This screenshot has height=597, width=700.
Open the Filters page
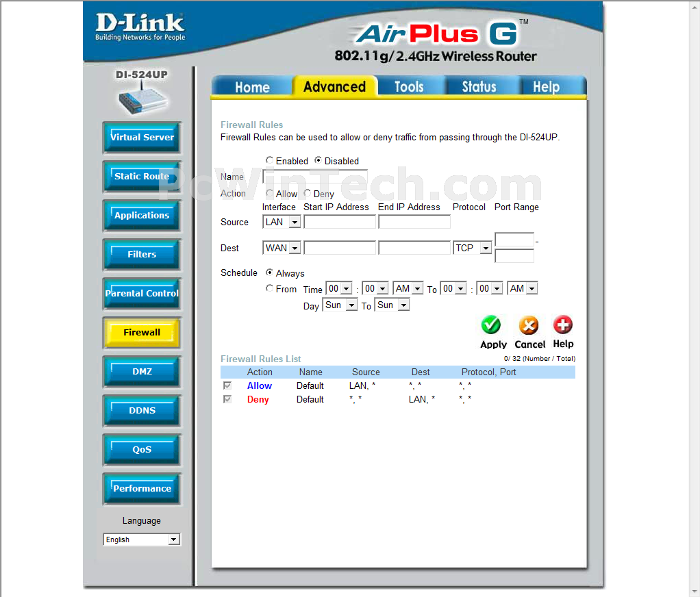(142, 254)
